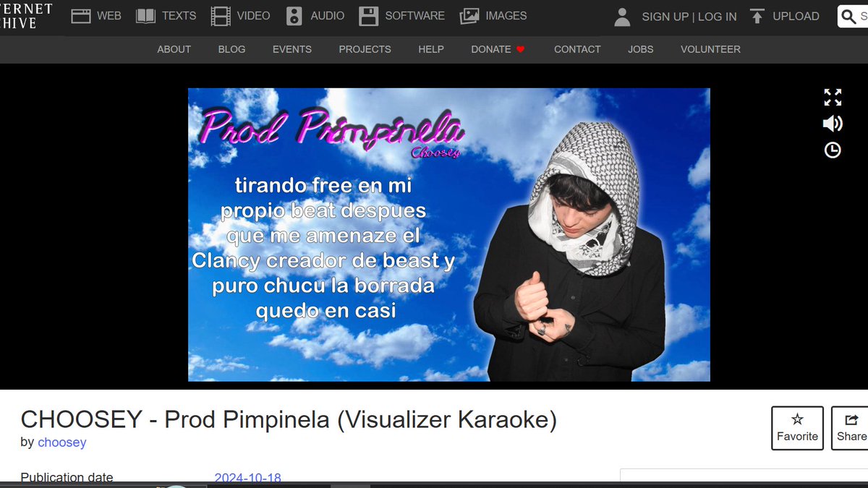
Task: Click the 2024-10-18 publication date link
Action: click(248, 478)
